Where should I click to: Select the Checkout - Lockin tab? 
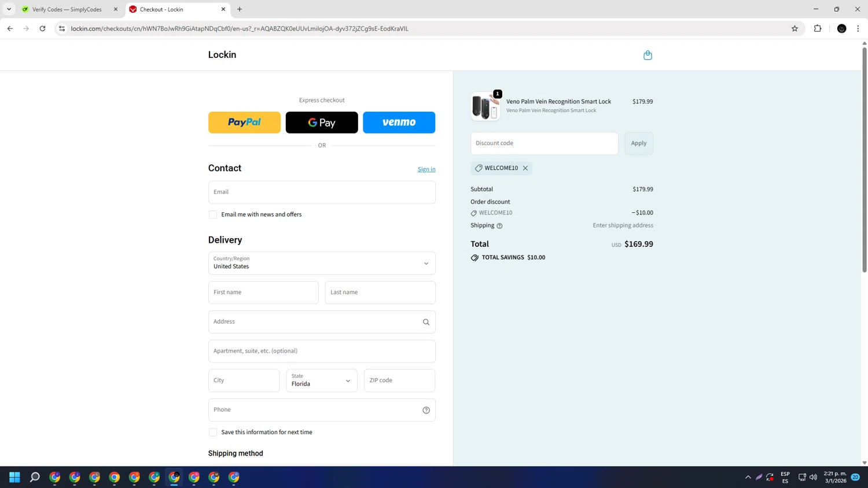point(176,9)
